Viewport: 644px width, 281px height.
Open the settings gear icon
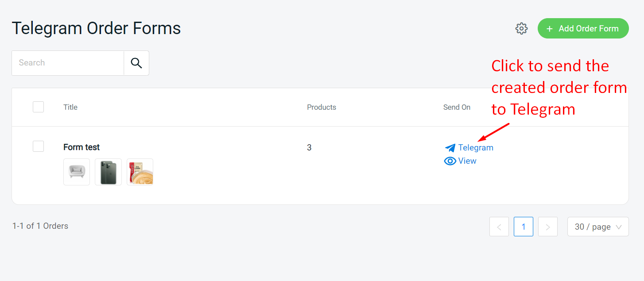click(521, 28)
